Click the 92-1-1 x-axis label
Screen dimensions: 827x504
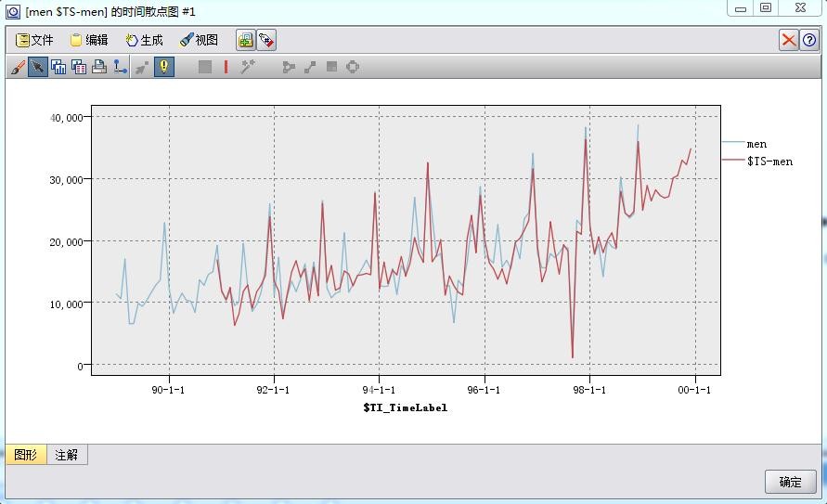point(273,390)
